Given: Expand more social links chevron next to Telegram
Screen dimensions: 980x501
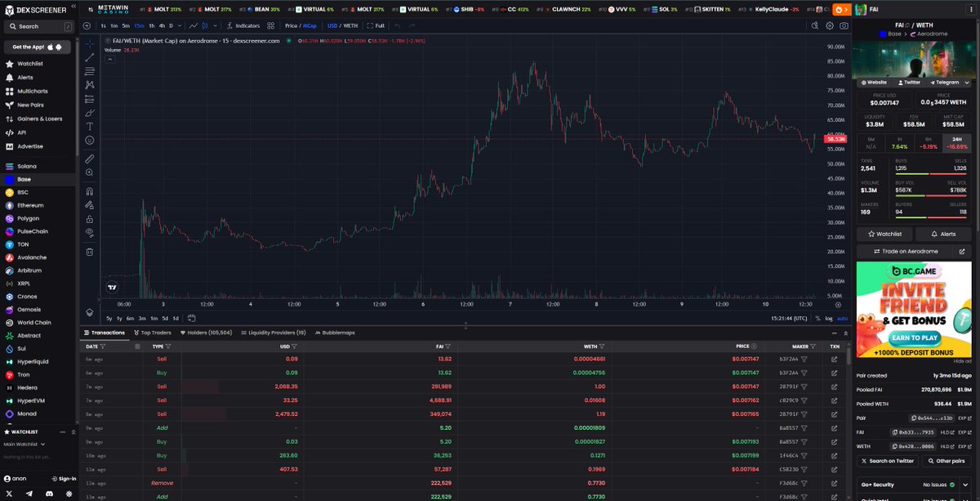Looking at the screenshot, I should (x=967, y=83).
